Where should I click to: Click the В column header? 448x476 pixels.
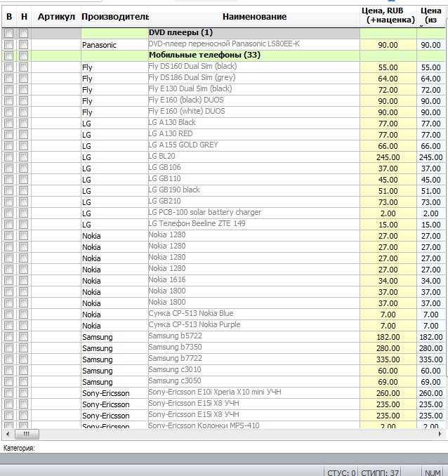[9, 17]
